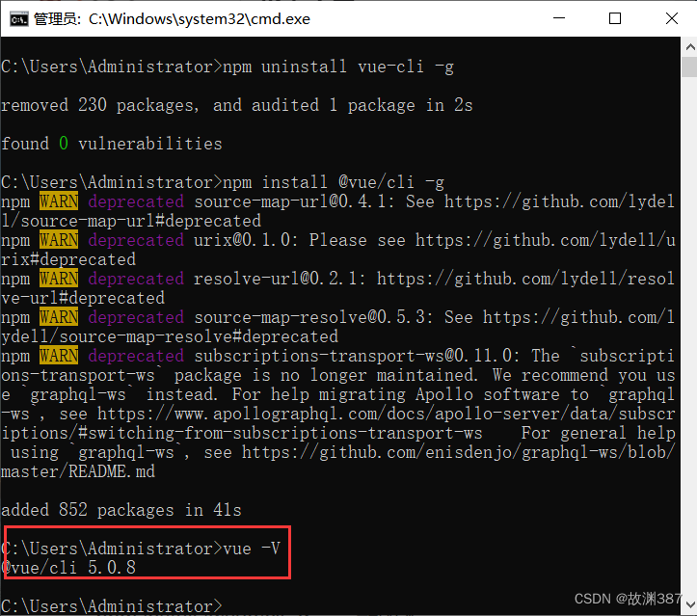The image size is (697, 616).
Task: Click 'deprecated' word before resolve-url@0.2.1
Action: [136, 279]
